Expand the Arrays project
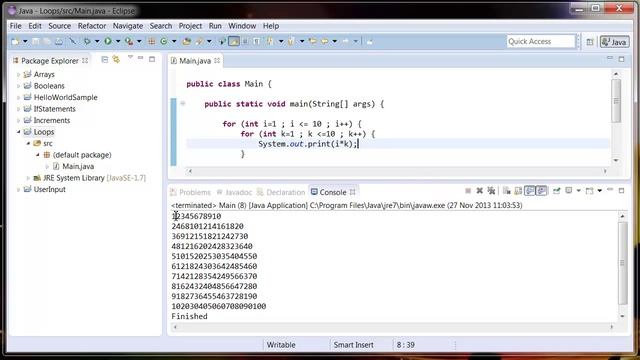Screen dimensions: 640x360 (x=18, y=75)
